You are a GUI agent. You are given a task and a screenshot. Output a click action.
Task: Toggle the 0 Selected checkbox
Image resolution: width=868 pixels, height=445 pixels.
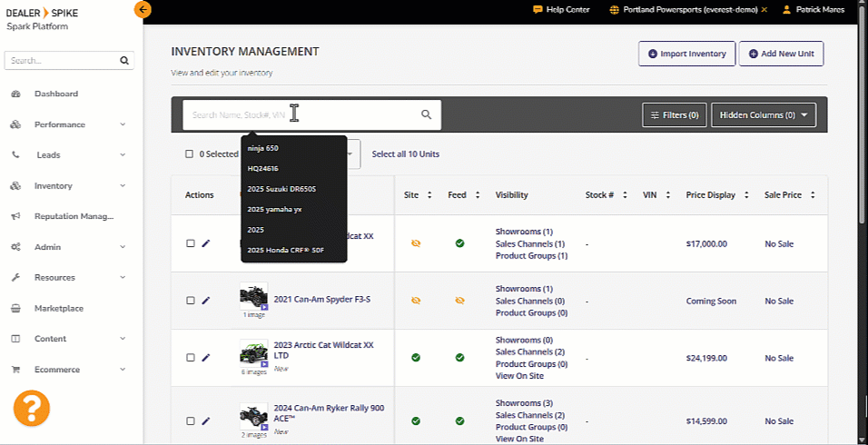(189, 154)
